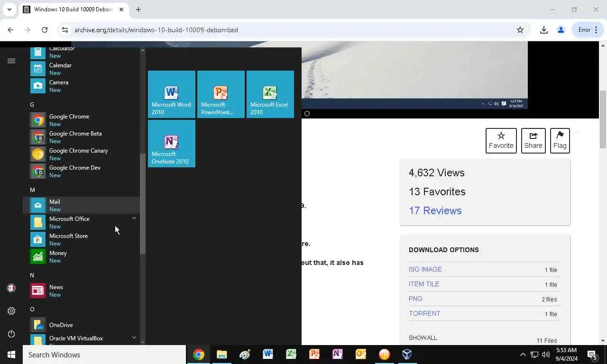The image size is (607, 364).
Task: Open File Explorer from taskbar
Action: [221, 355]
